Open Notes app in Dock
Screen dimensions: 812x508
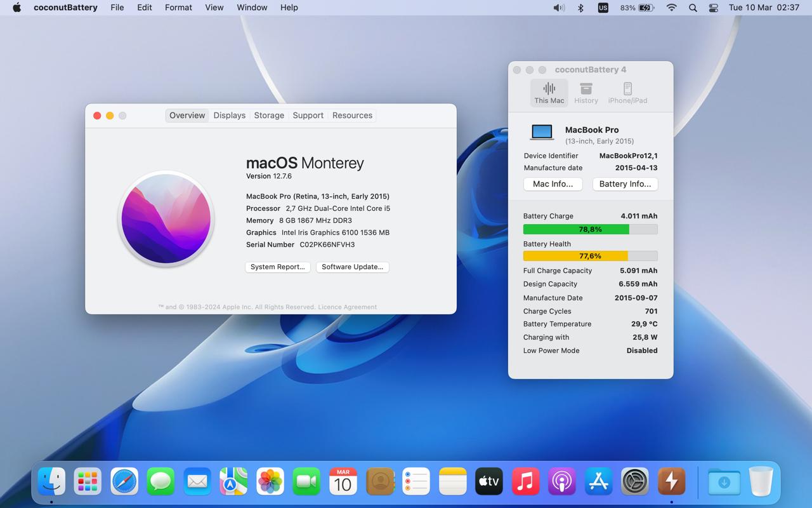point(453,481)
